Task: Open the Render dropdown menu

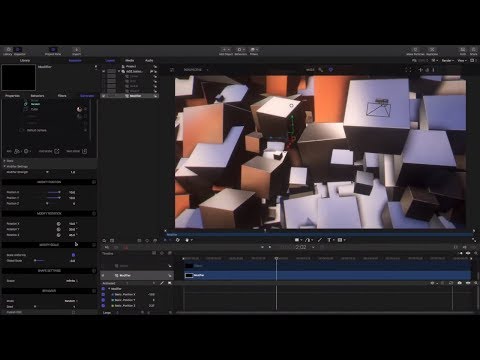Action: (448, 61)
